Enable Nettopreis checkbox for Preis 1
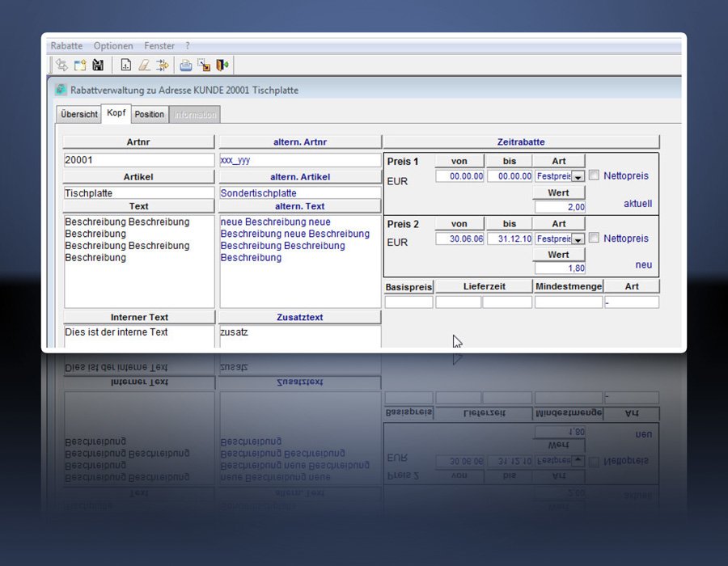The image size is (728, 566). (595, 175)
